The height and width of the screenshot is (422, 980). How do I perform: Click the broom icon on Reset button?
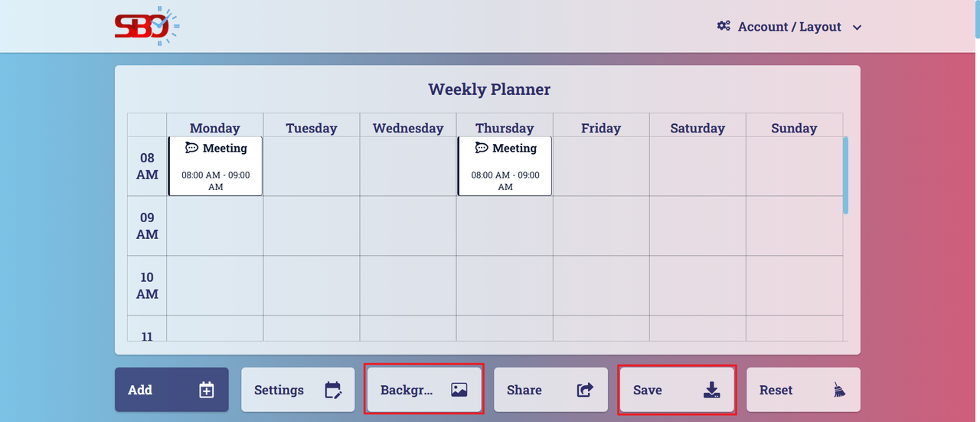(x=840, y=390)
